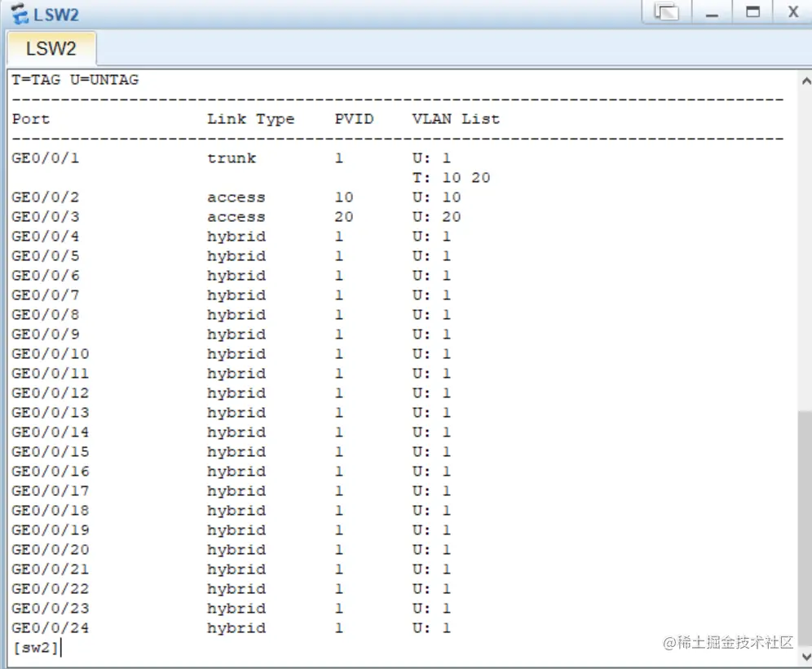The height and width of the screenshot is (669, 812).
Task: Click the 'trunk' link type
Action: (232, 158)
